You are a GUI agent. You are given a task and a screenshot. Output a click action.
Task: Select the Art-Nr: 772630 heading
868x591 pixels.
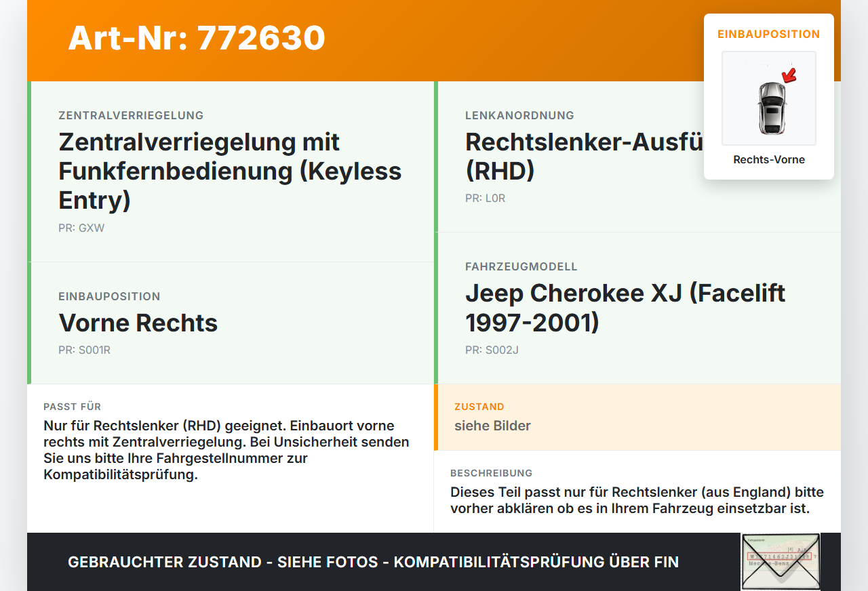click(x=197, y=38)
